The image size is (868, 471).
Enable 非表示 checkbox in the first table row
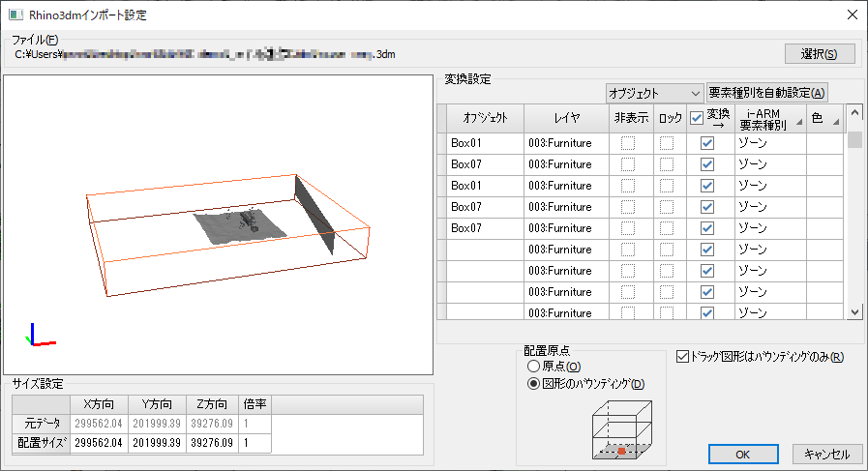point(628,143)
